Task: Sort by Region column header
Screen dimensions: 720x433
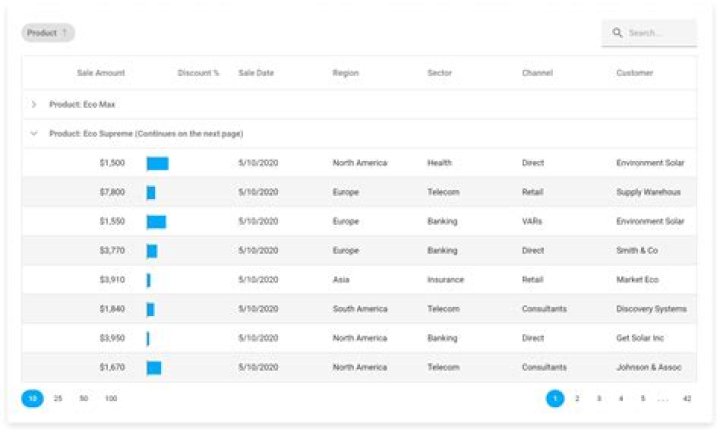Action: click(x=346, y=73)
